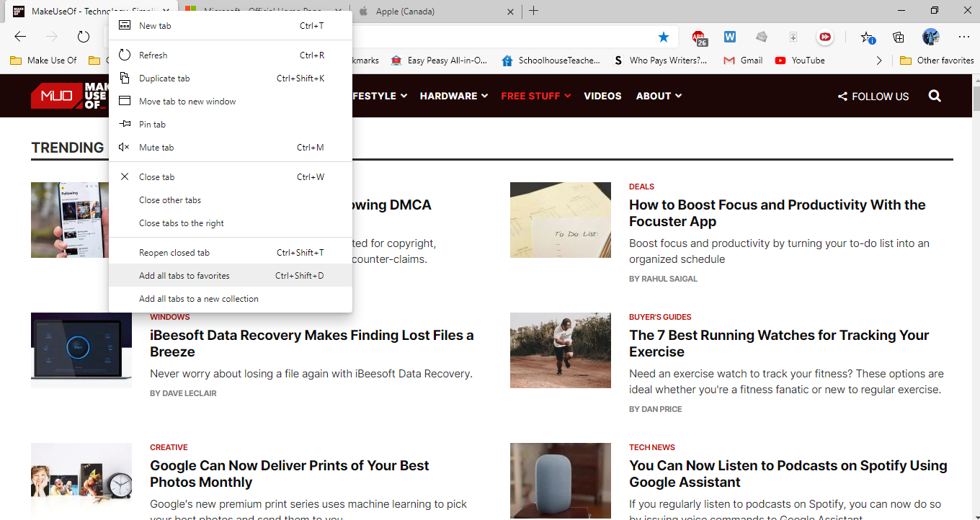Click the browser back arrow
The image size is (980, 520).
pos(20,37)
